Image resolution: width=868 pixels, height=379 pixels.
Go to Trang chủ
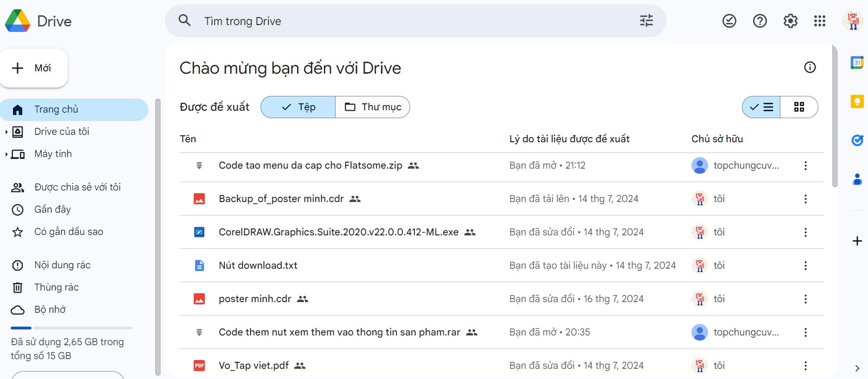tap(74, 110)
